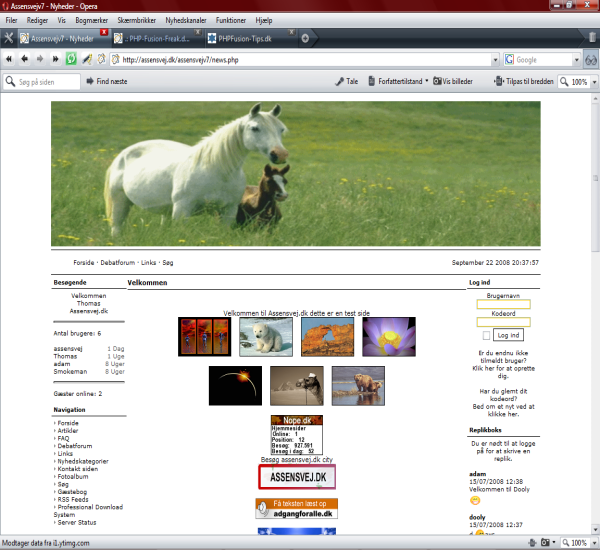Screen dimensions: 600x550
Task: Close the Assensvejv7 tab with red X
Action: 104,33
